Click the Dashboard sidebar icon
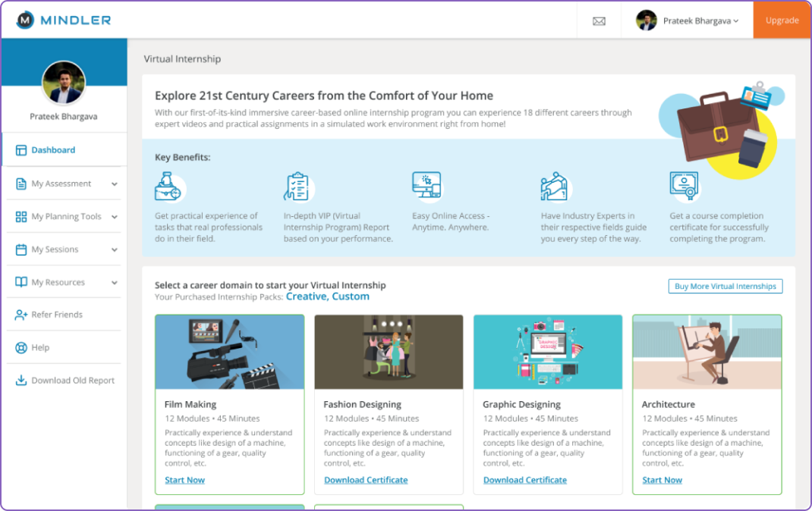The width and height of the screenshot is (812, 511). [x=21, y=150]
